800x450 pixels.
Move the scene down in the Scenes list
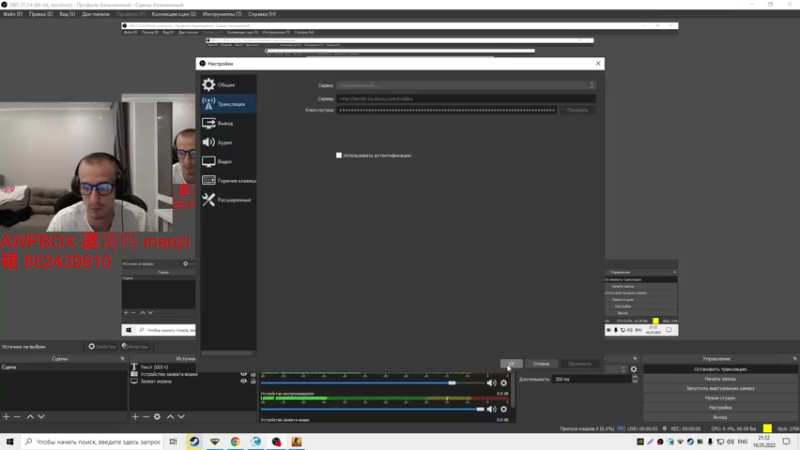[x=41, y=417]
